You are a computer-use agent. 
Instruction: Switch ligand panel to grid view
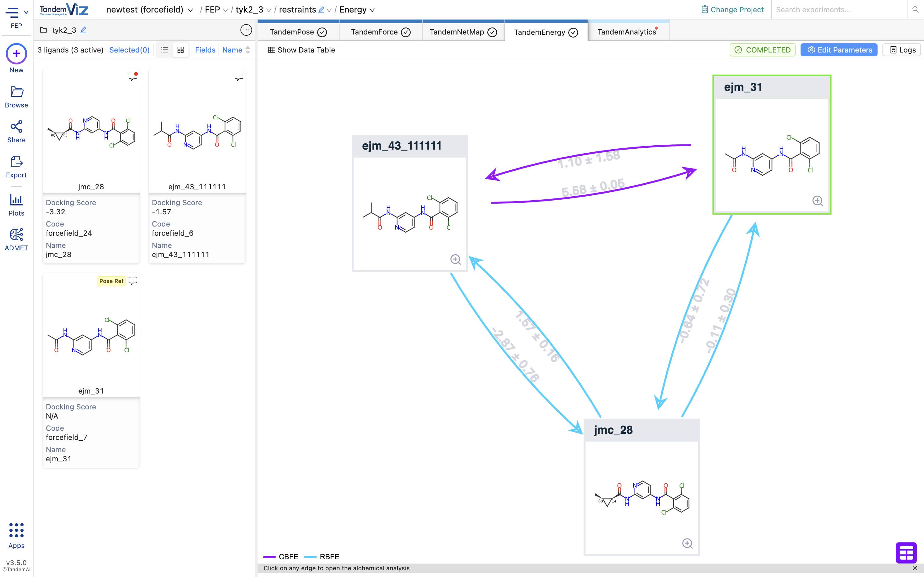pyautogui.click(x=181, y=50)
